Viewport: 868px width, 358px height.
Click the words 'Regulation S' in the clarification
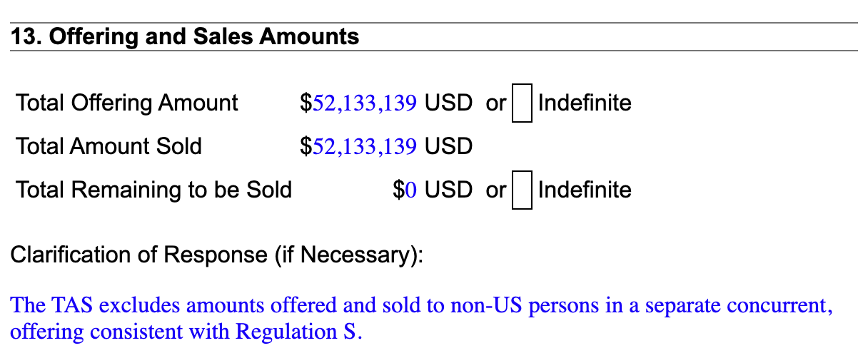297,332
